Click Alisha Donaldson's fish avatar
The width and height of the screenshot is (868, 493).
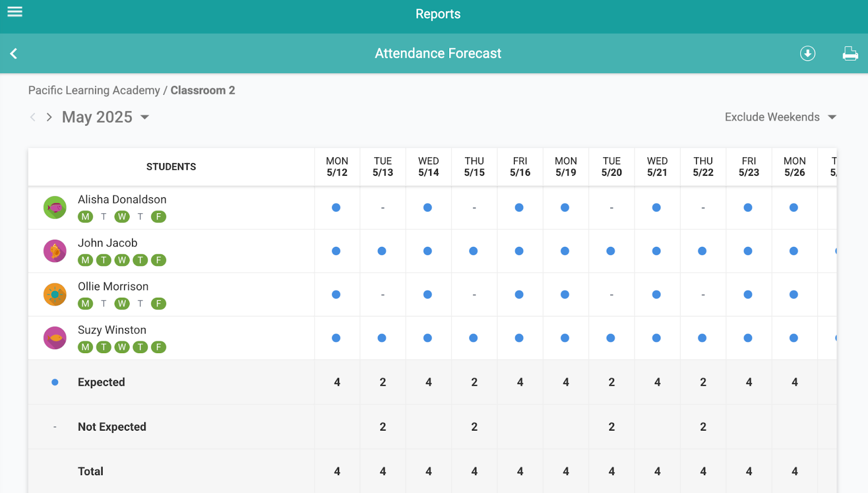tap(55, 208)
